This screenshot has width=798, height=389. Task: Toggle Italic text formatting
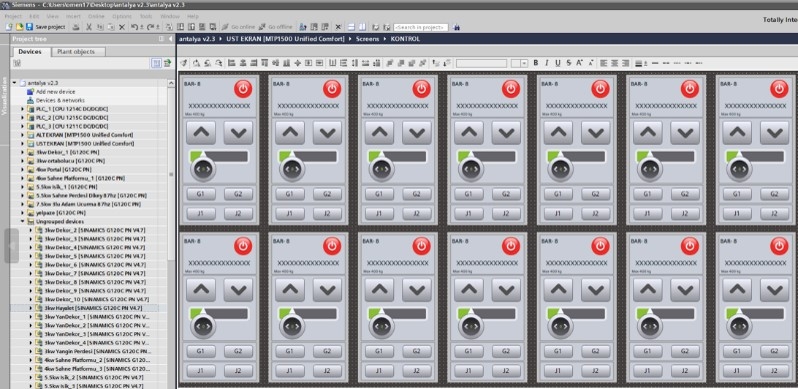547,63
